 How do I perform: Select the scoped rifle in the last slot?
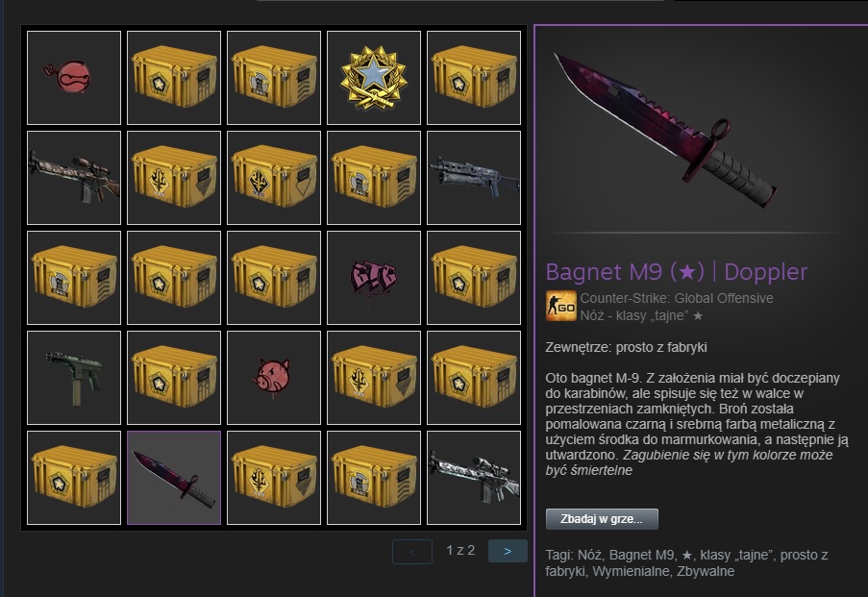(474, 478)
